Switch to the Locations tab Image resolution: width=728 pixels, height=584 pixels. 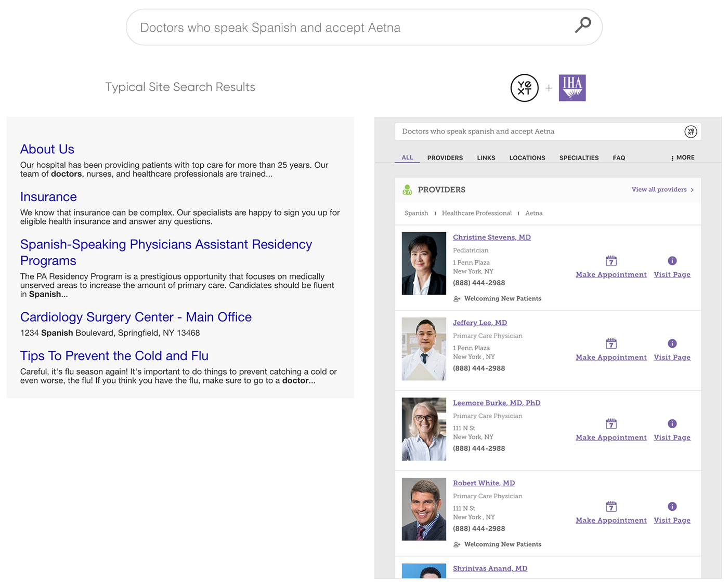coord(527,158)
